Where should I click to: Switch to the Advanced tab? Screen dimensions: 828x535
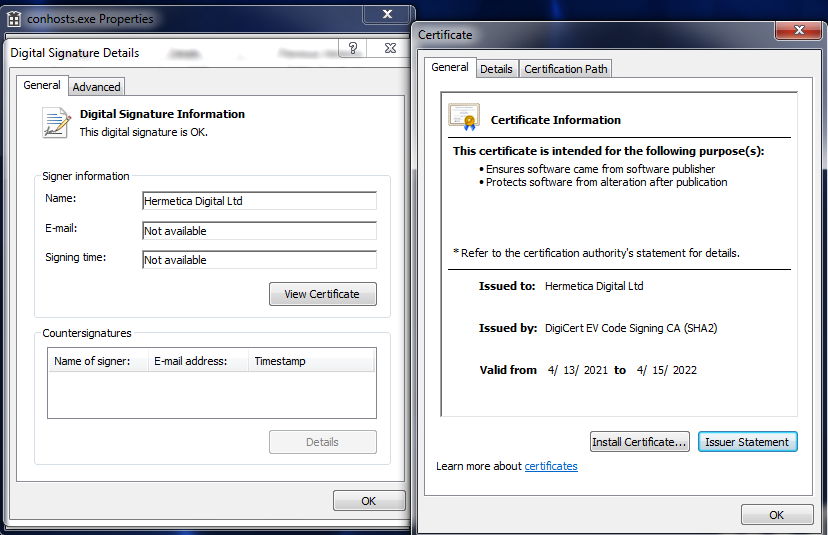coord(97,87)
